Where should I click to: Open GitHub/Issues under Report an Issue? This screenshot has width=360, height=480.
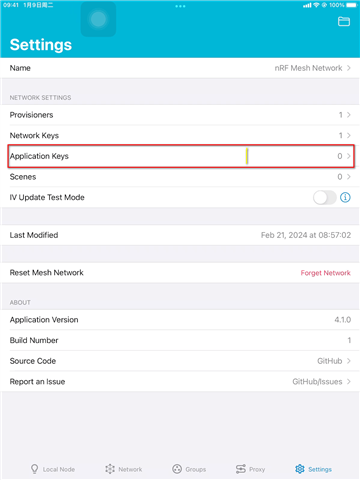(317, 382)
